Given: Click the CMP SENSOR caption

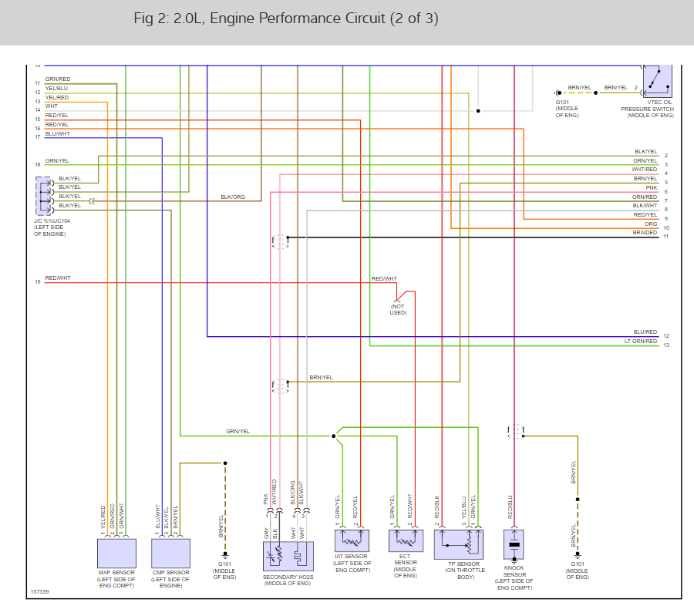Looking at the screenshot, I should [x=170, y=579].
